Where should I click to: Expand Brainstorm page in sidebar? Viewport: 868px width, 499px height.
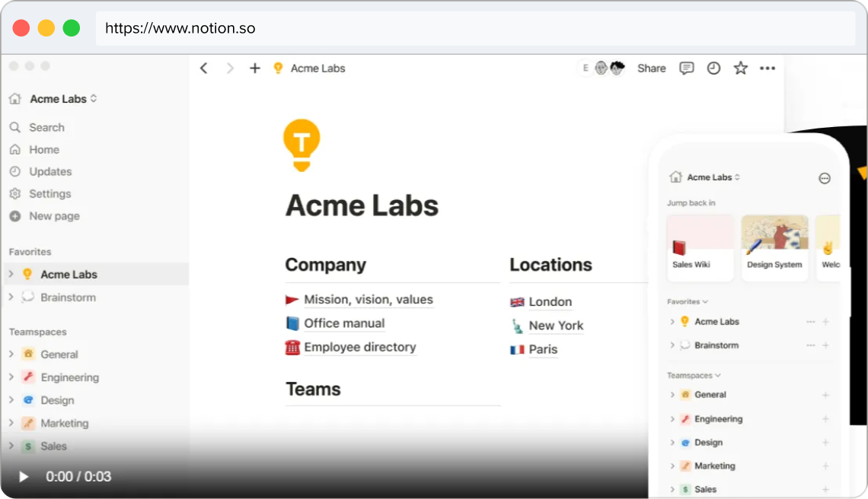click(11, 297)
